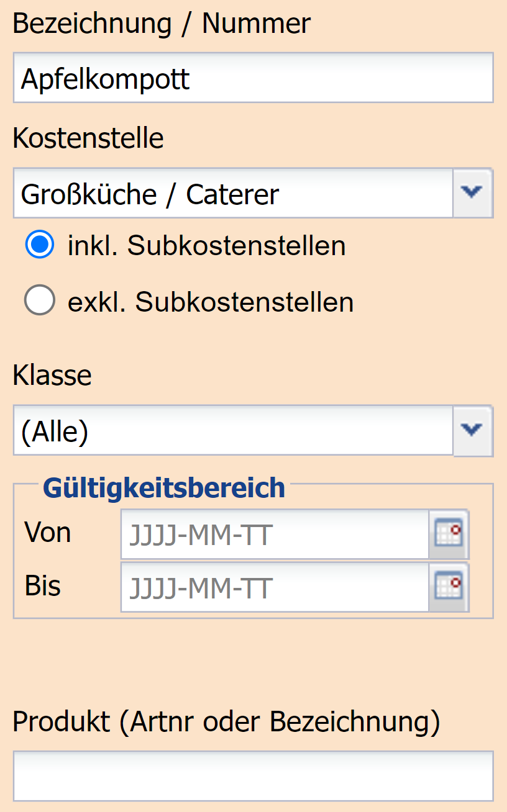The width and height of the screenshot is (507, 812).
Task: Select the inkl. Subkostenstellen radio button
Action: (x=40, y=245)
